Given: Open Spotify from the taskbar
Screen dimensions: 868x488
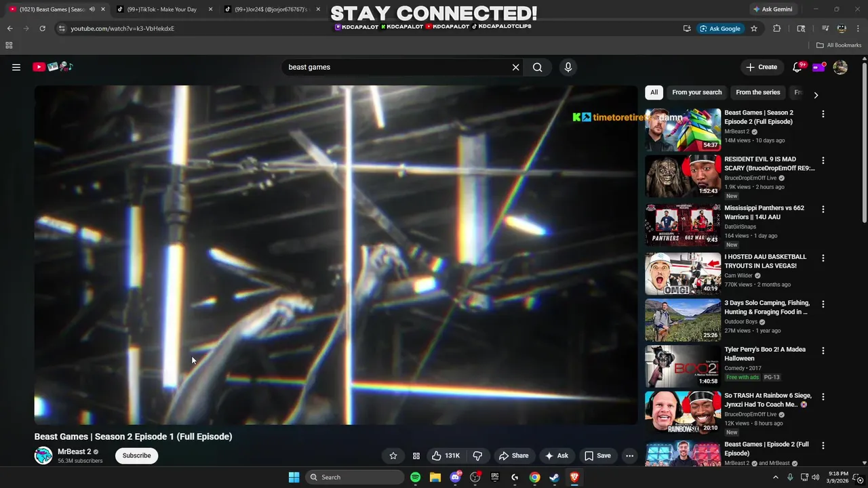Looking at the screenshot, I should pos(415,477).
